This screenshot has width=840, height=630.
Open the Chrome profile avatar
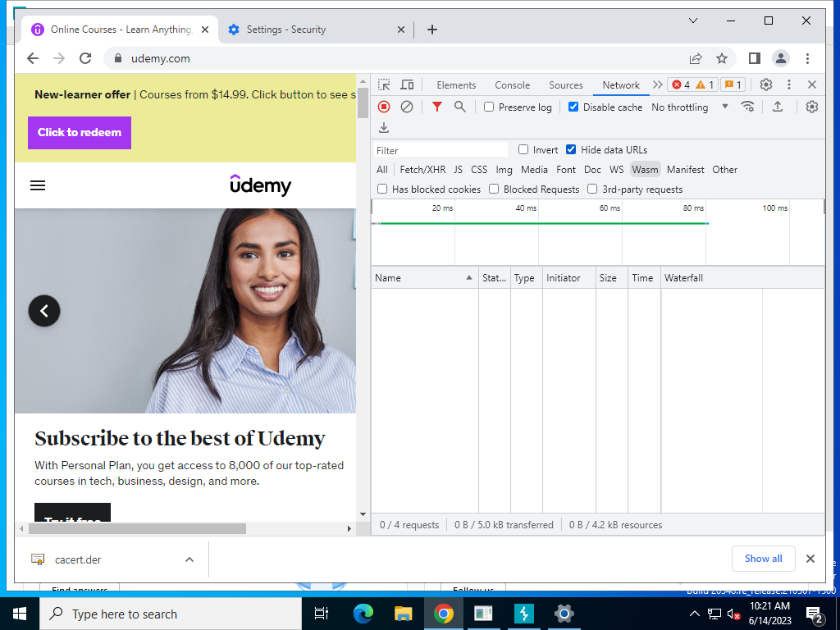[x=781, y=58]
